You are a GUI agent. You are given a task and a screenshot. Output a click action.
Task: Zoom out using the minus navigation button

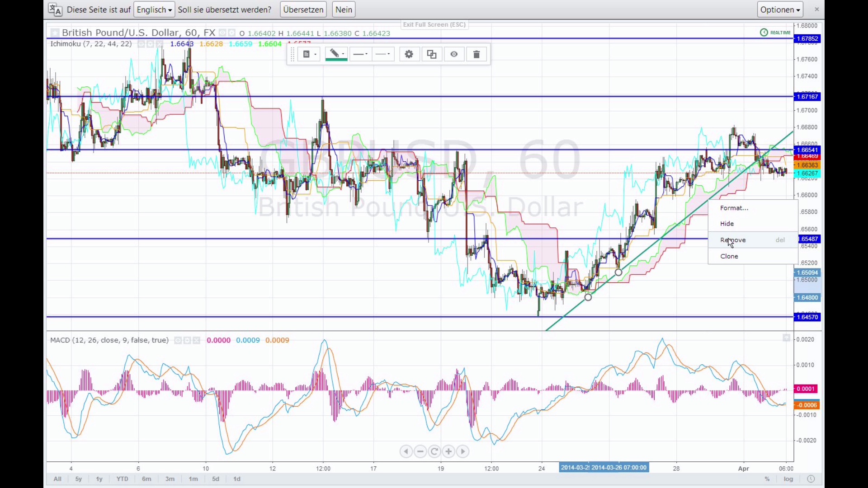[420, 451]
